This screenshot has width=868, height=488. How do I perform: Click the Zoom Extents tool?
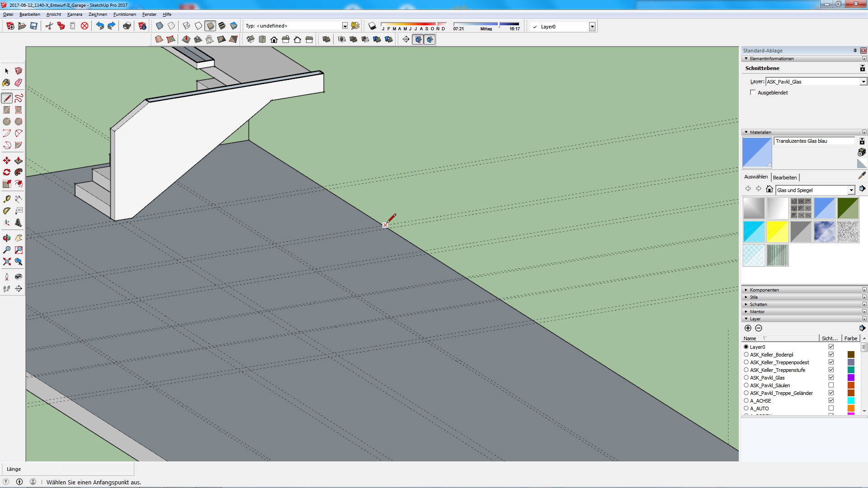tap(7, 262)
